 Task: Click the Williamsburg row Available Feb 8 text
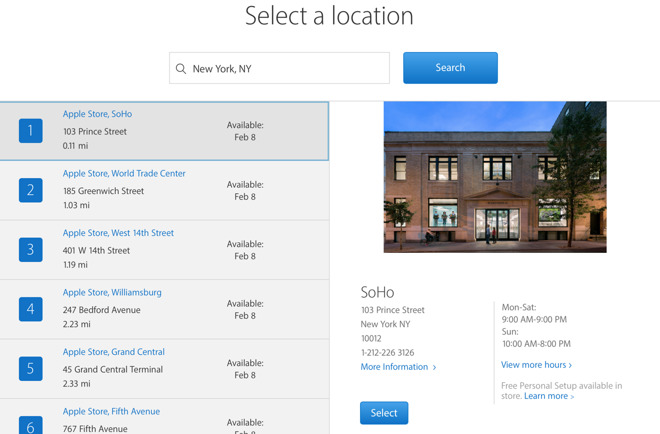point(245,309)
